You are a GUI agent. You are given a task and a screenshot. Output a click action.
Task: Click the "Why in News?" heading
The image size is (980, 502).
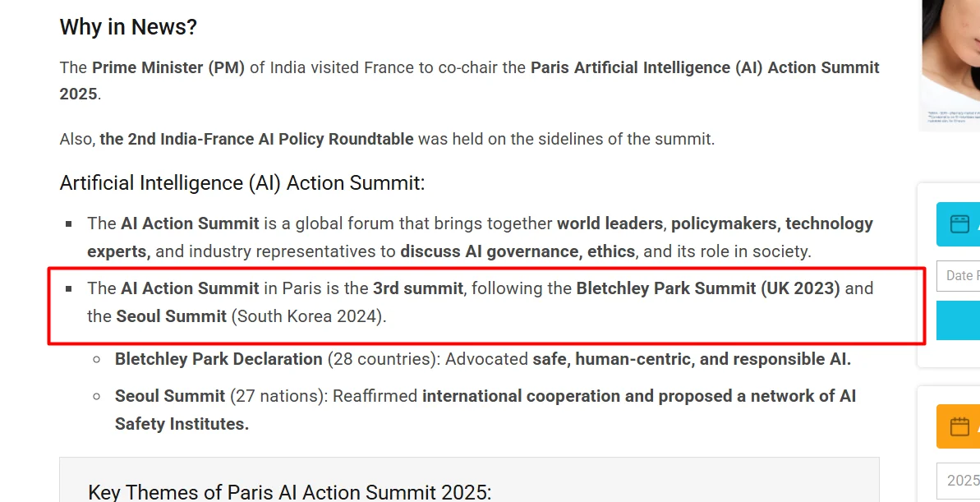point(128,27)
